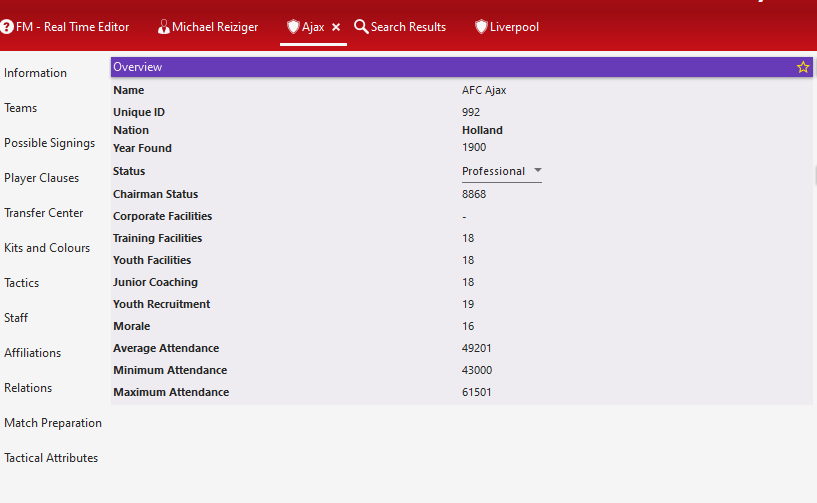Viewport: 817px width, 503px height.
Task: Click the help question mark icon
Action: point(7,27)
